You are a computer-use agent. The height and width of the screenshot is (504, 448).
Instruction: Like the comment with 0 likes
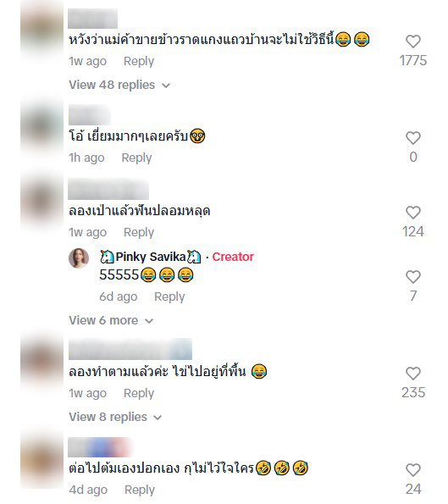[413, 138]
